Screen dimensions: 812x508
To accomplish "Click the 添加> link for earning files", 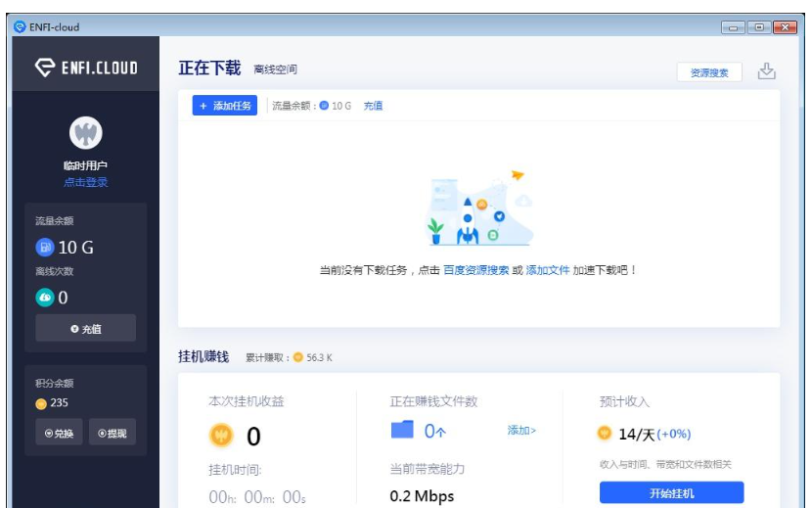I will pos(521,431).
